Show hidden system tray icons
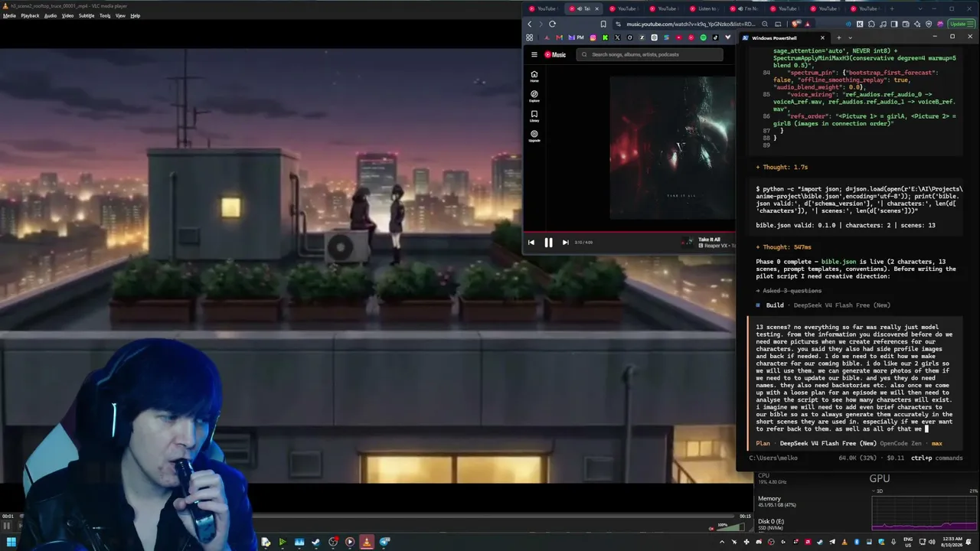Image resolution: width=980 pixels, height=551 pixels. coord(724,542)
